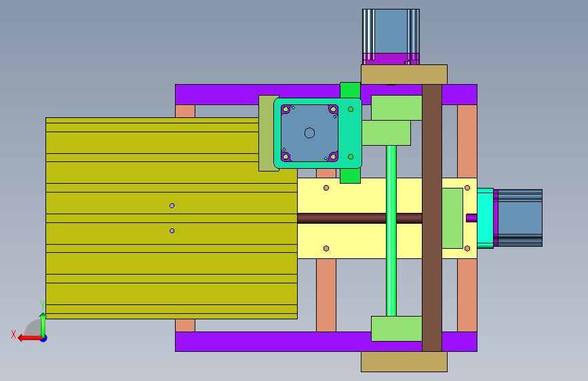Select the stepper motor body on the right side

[x=520, y=218]
